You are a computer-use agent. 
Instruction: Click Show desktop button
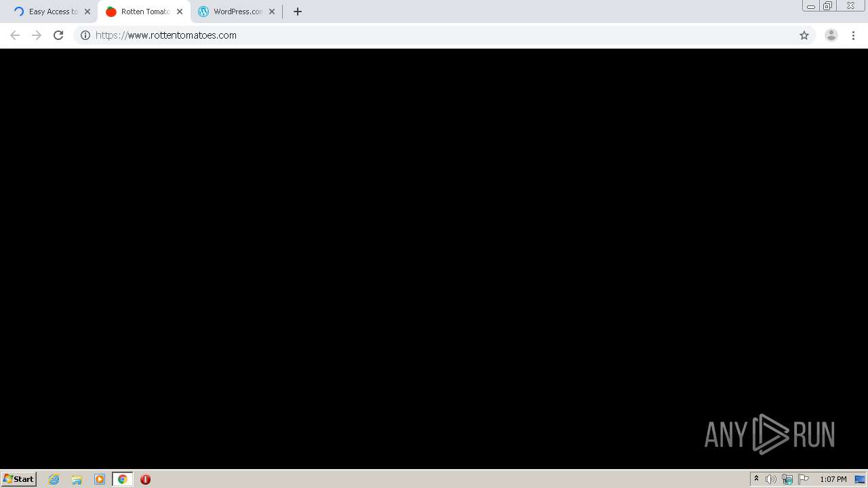click(860, 479)
